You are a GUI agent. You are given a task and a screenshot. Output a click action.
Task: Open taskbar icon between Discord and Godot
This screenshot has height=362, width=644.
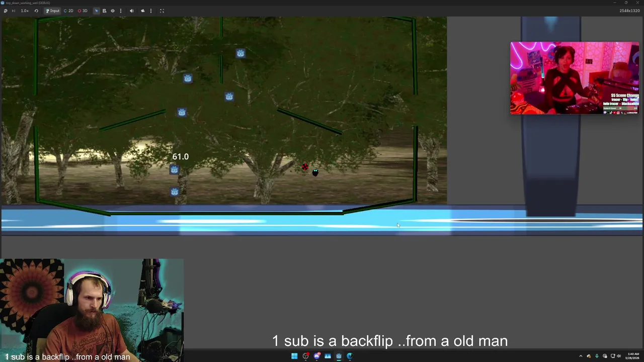point(328,356)
